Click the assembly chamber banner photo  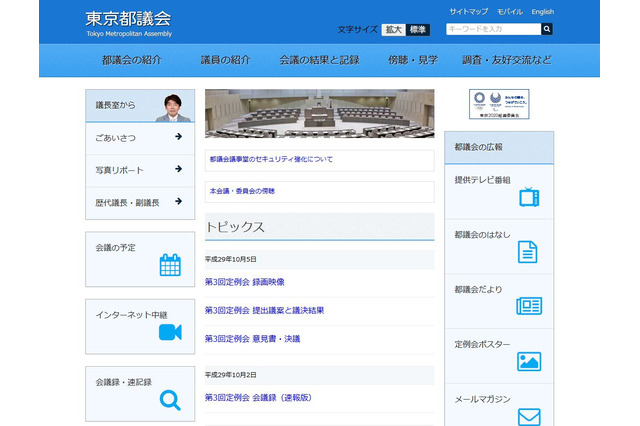pyautogui.click(x=320, y=113)
